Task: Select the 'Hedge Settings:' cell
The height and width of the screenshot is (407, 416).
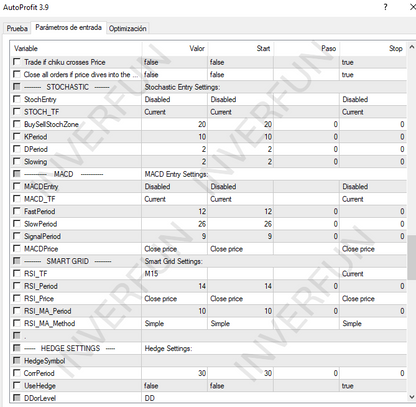Action: [x=274, y=348]
